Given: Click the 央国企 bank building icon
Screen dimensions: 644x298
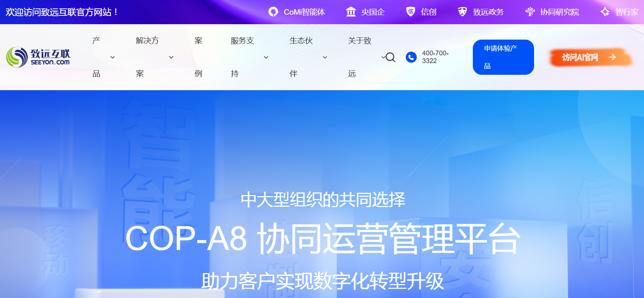Looking at the screenshot, I should tap(351, 12).
